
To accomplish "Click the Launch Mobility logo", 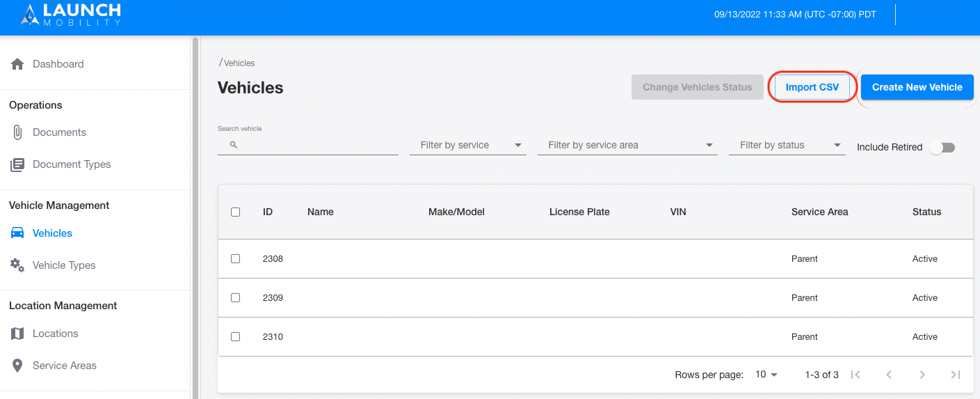I will [x=70, y=14].
